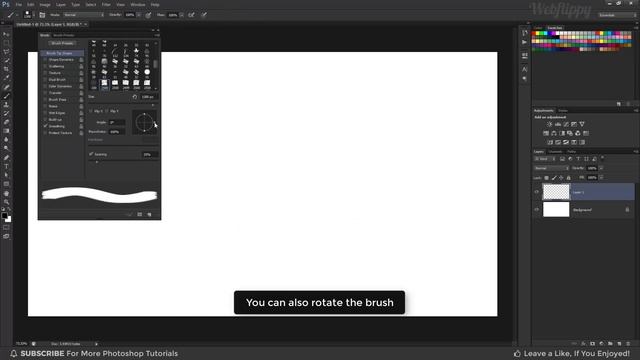Toggle tablet pressure for opacity icon
Image resolution: width=640 pixels, height=360 pixels.
[148, 15]
